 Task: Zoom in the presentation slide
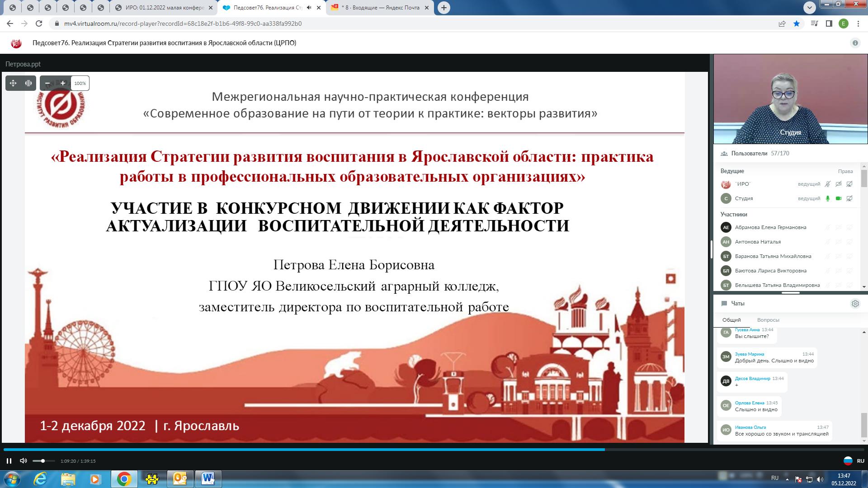pos(63,83)
